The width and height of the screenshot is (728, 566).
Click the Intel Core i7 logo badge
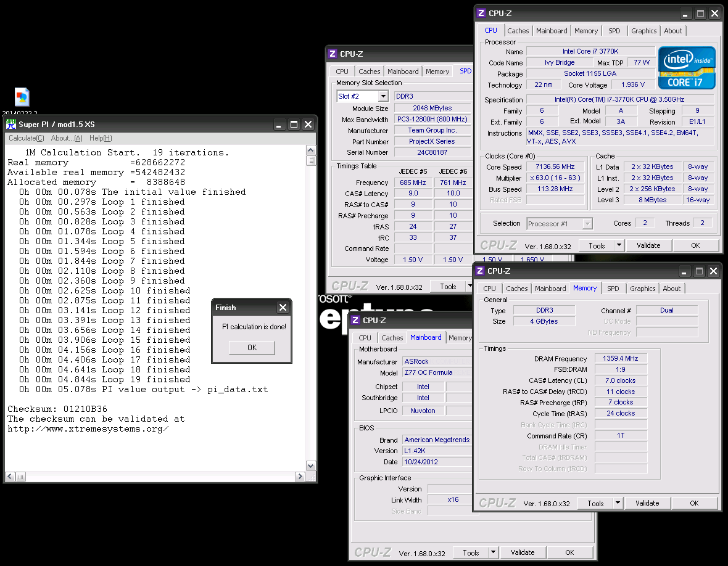(687, 68)
